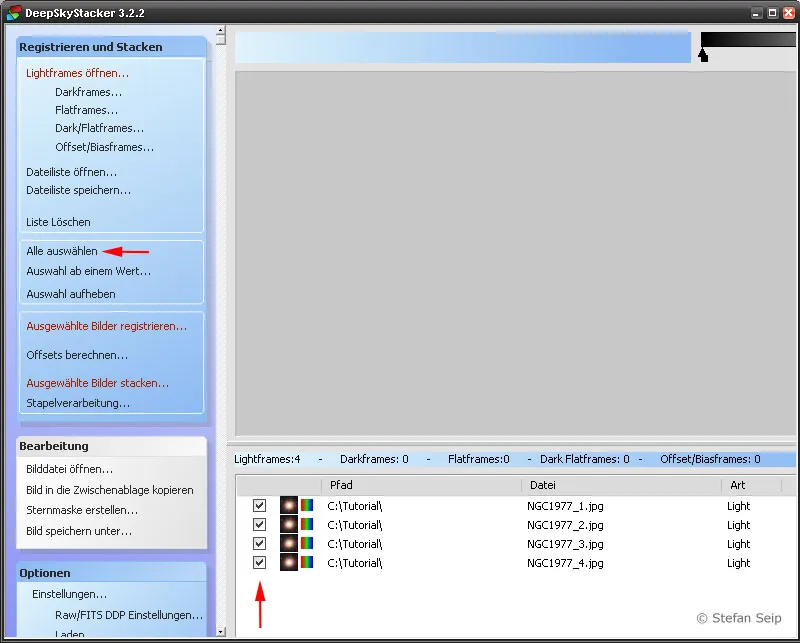This screenshot has height=643, width=800.
Task: Open Einstellungen… in Optionen
Action: [69, 594]
